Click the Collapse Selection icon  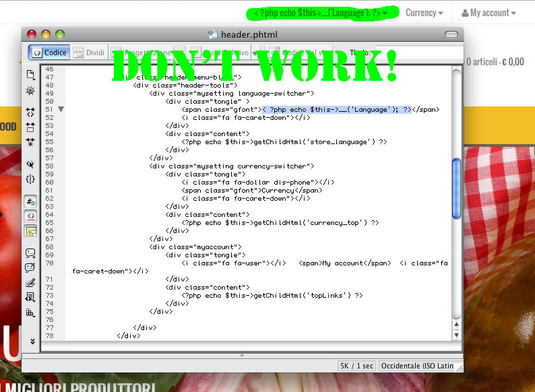click(x=30, y=127)
